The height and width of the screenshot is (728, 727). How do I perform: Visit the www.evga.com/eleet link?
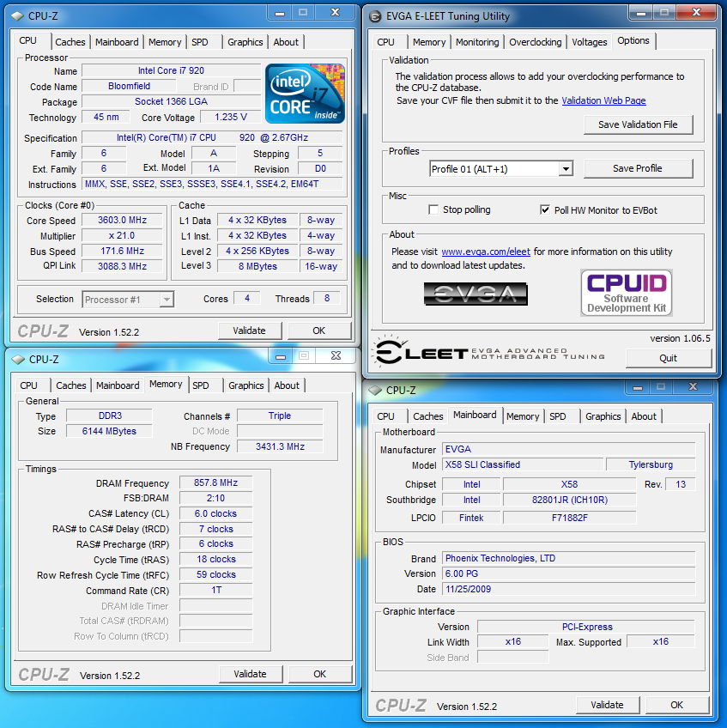[x=486, y=252]
